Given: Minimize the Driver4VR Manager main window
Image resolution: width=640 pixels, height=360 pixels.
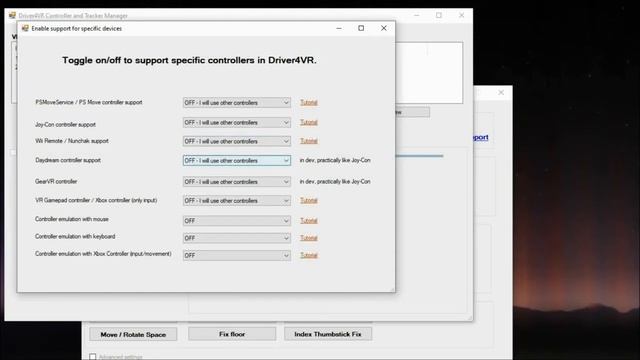Looking at the screenshot, I should tap(417, 15).
